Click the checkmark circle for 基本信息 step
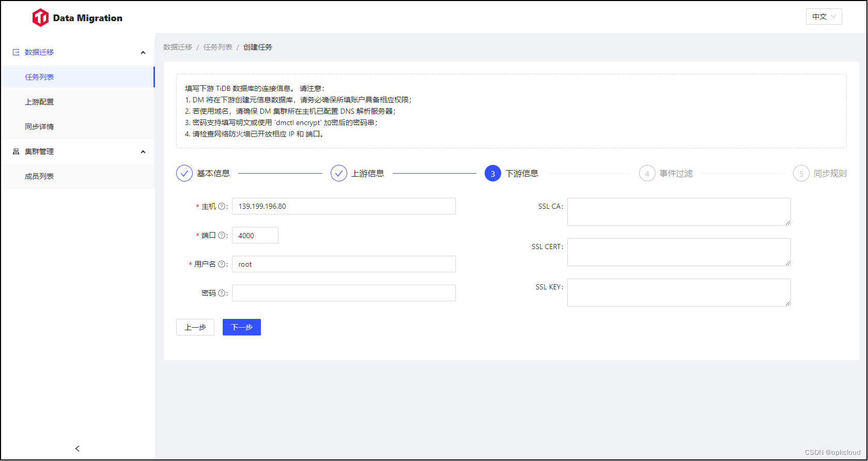Image resolution: width=868 pixels, height=461 pixels. (x=184, y=173)
